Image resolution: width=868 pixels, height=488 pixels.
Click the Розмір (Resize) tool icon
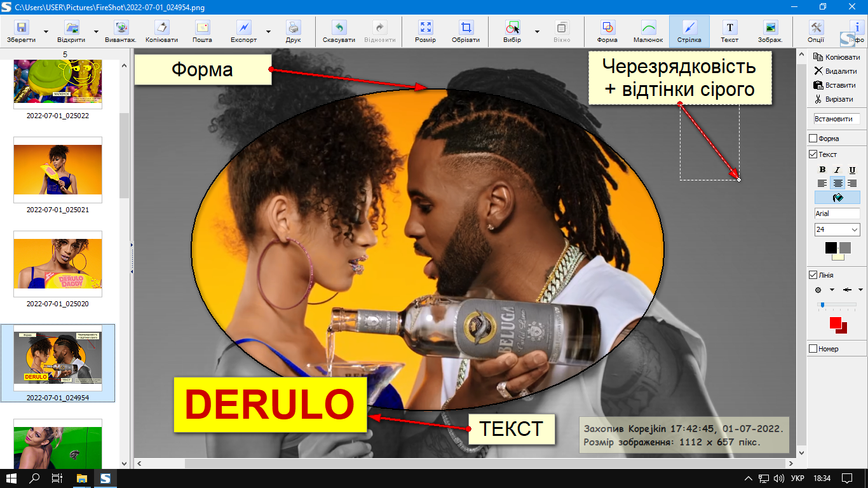tap(426, 31)
